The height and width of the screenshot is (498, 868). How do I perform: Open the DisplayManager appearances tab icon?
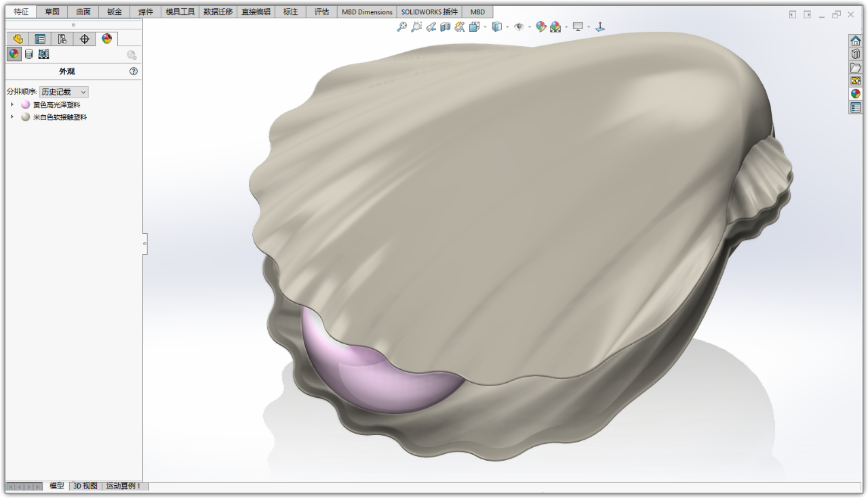106,39
